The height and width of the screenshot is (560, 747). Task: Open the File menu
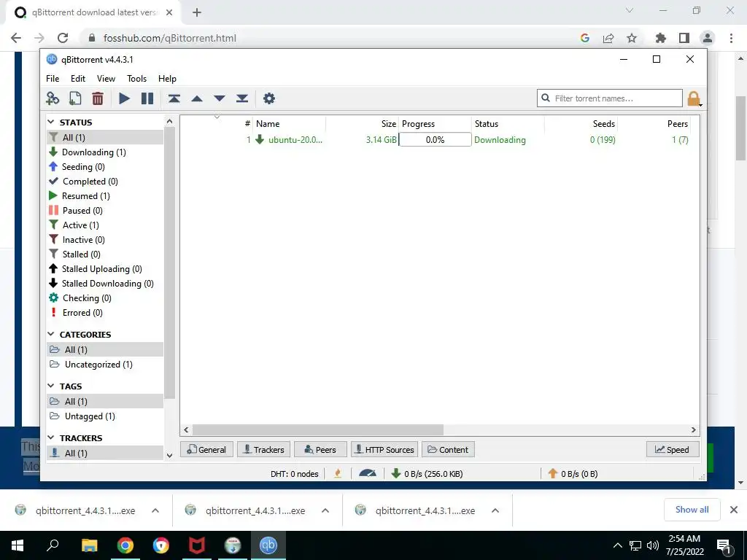(x=53, y=79)
